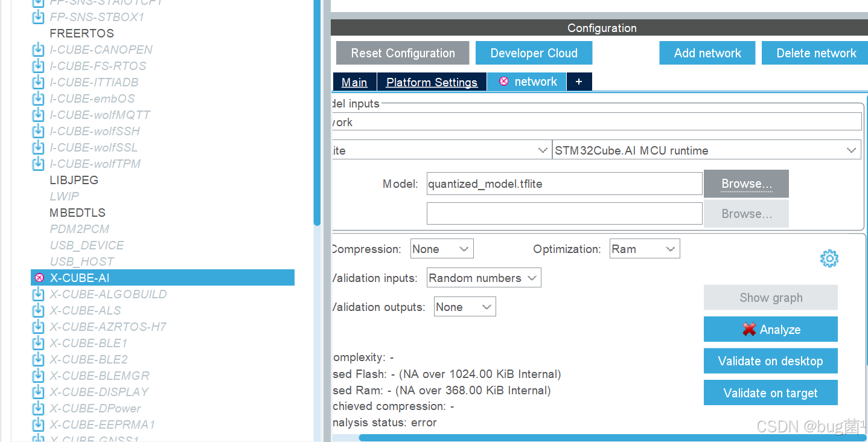The width and height of the screenshot is (868, 442).
Task: Open Validation inputs Random numbers dropdown
Action: click(x=483, y=278)
